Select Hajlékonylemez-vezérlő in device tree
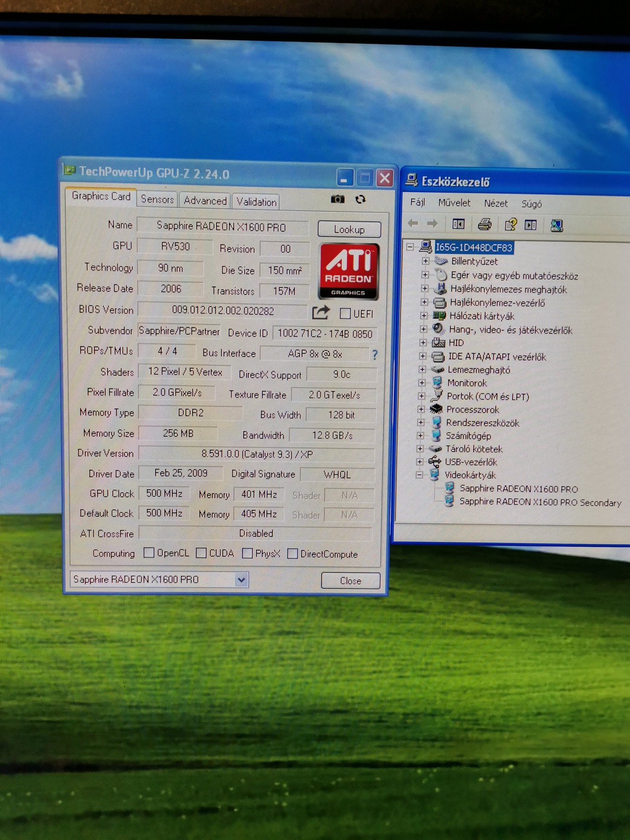The height and width of the screenshot is (840, 630). click(x=497, y=302)
